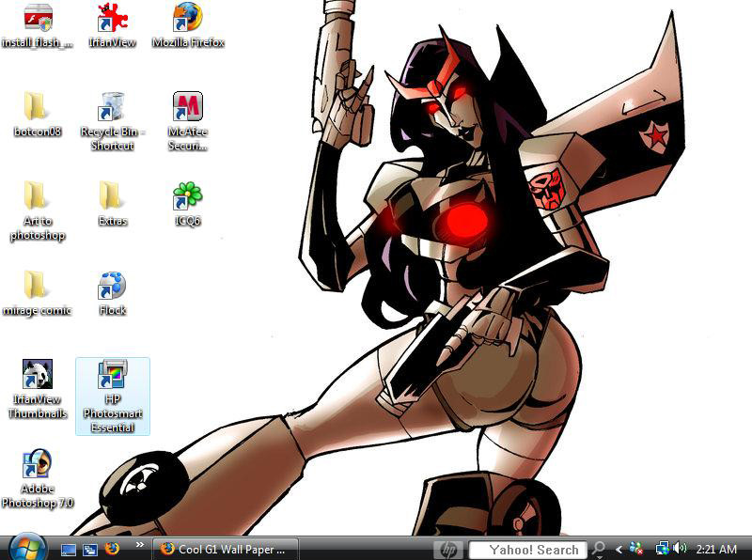Viewport: 752px width, 560px height.
Task: Click the magnifier search button on taskbar
Action: (599, 549)
